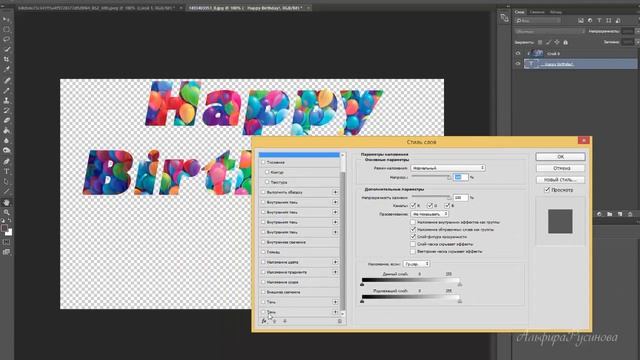Screen dimensions: 640x360
Task: Switch to the Контуры panel tab
Action: (x=556, y=12)
